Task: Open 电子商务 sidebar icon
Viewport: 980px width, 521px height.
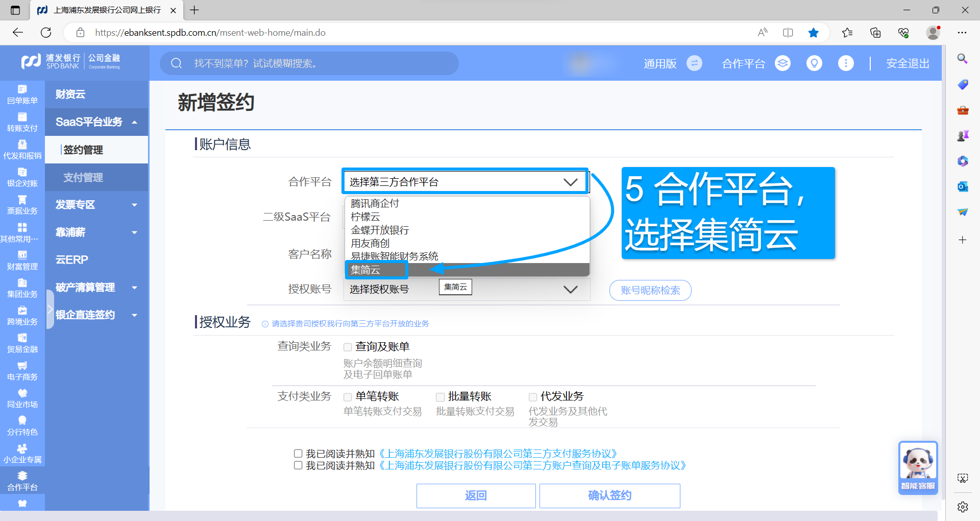Action: coord(22,370)
